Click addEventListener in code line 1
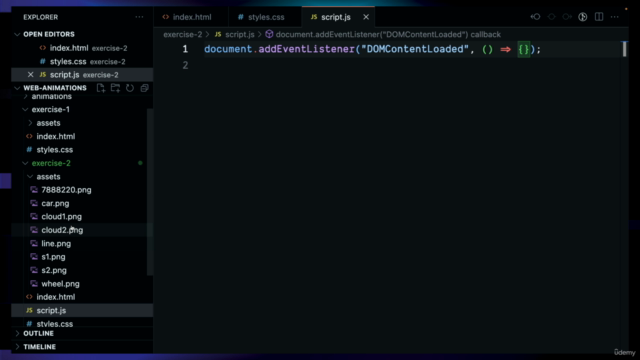 click(x=307, y=49)
